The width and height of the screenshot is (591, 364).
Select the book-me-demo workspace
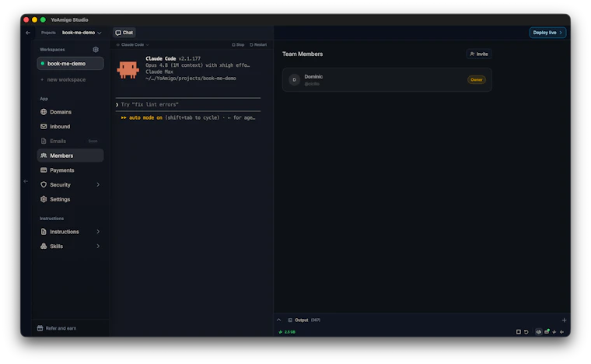tap(71, 64)
